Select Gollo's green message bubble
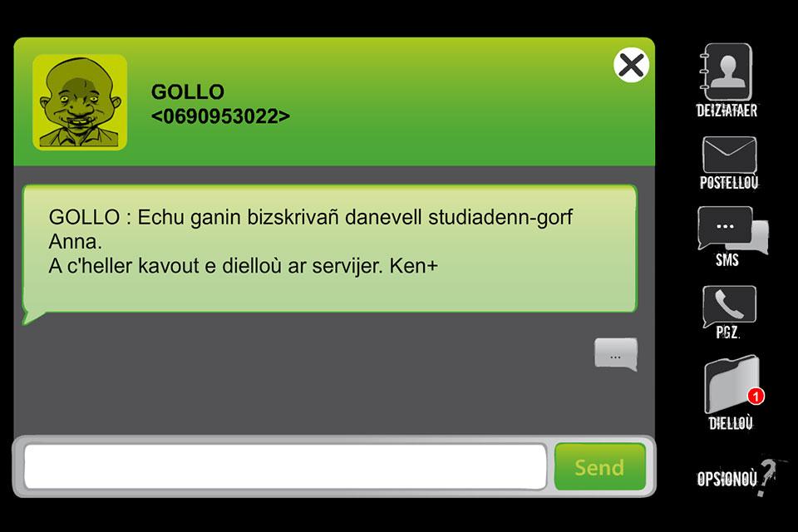This screenshot has height=532, width=798. pos(330,249)
